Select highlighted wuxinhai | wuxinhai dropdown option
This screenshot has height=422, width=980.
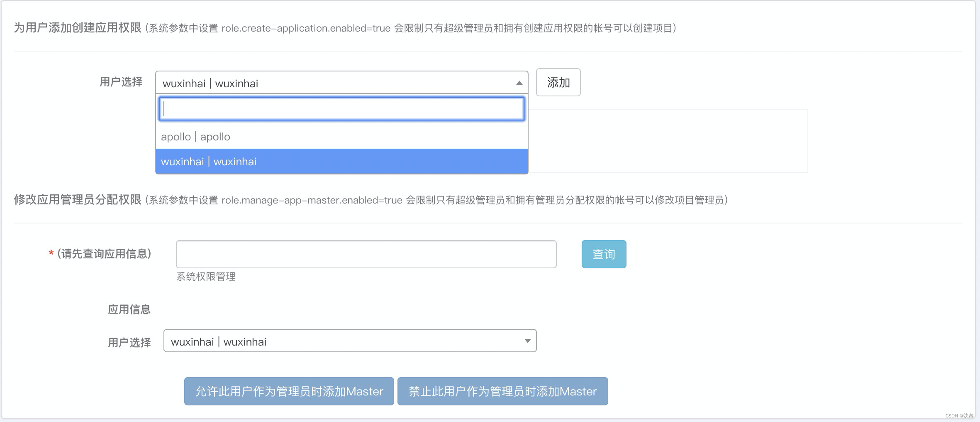coord(209,161)
